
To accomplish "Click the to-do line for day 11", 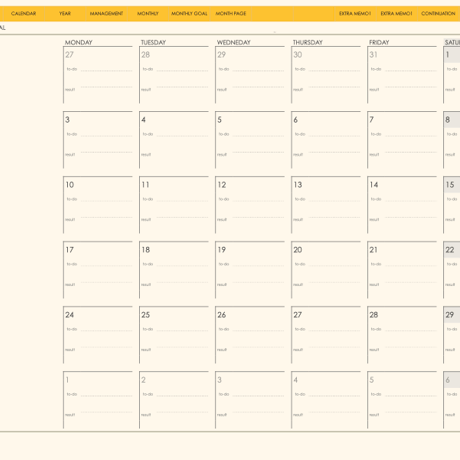I will tap(182, 200).
